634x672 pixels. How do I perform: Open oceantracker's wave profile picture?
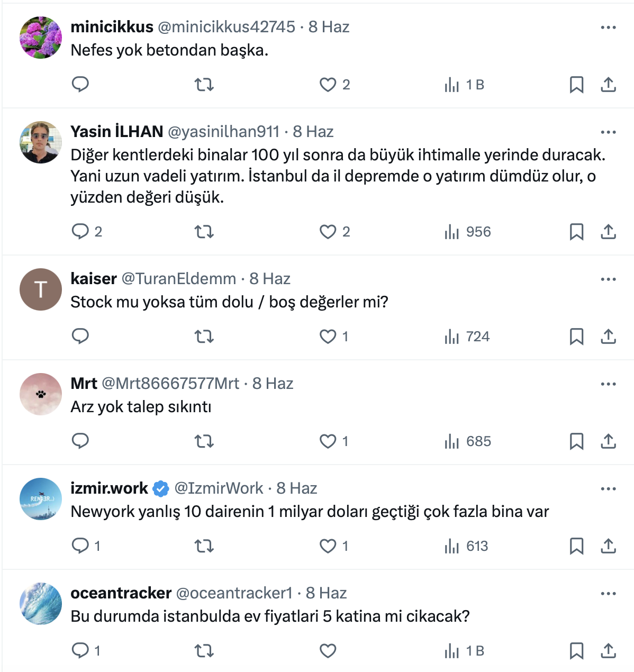point(41,604)
